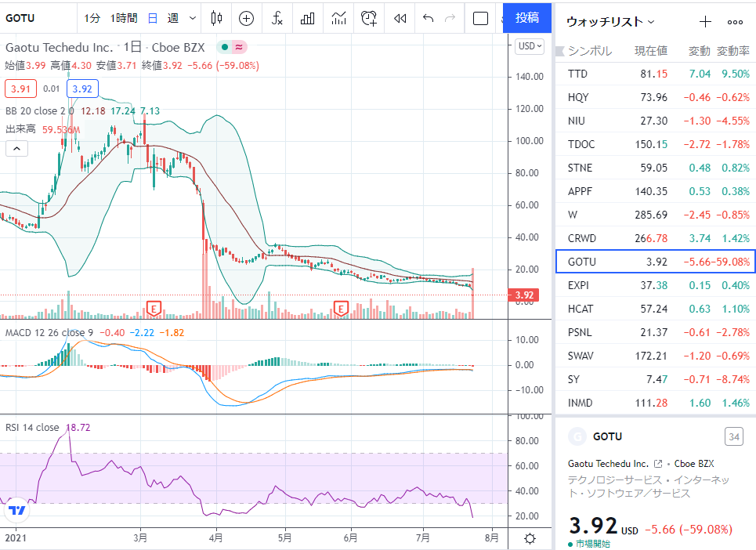Image resolution: width=756 pixels, height=550 pixels.
Task: Click the 34 ideas badge for GOTU
Action: click(x=734, y=436)
